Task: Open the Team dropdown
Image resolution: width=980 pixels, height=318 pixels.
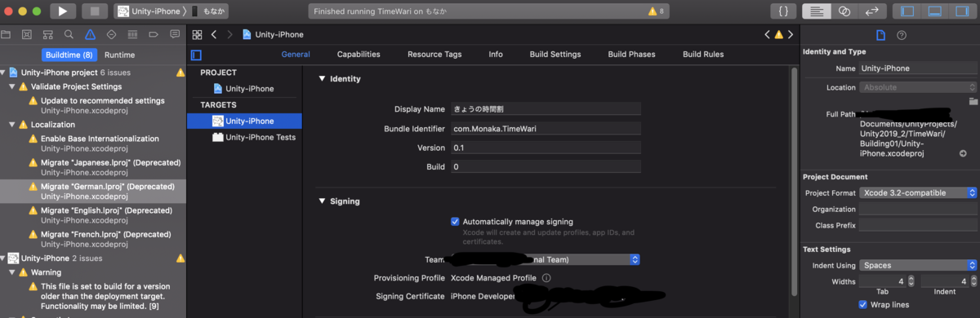Action: point(546,259)
